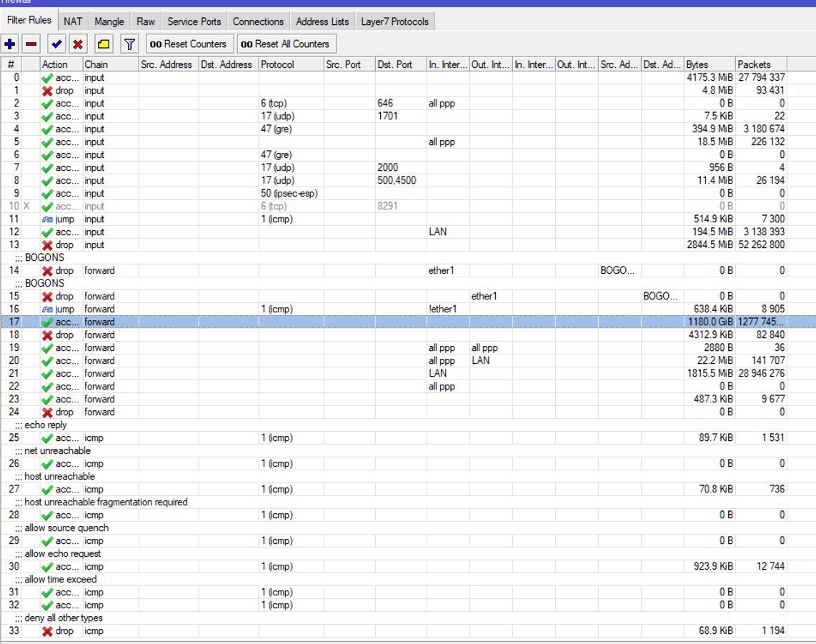This screenshot has width=816, height=644.
Task: Sort by the Dst. Port column header
Action: (401, 64)
